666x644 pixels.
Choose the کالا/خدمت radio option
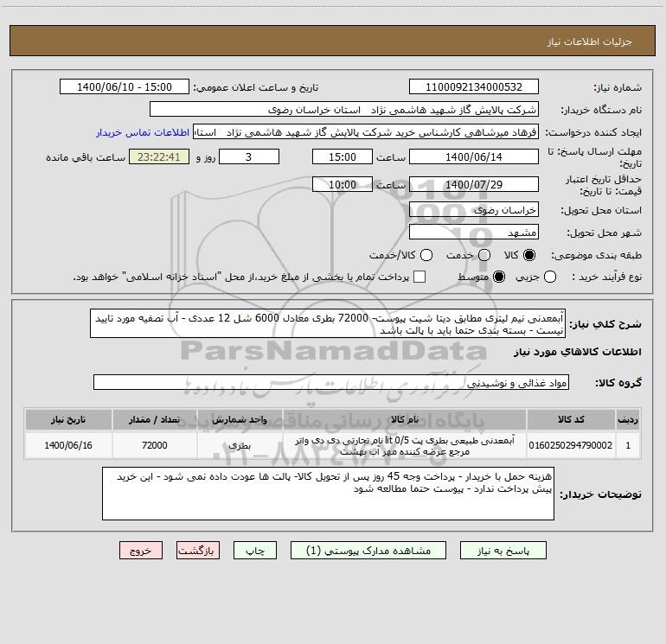[426, 255]
